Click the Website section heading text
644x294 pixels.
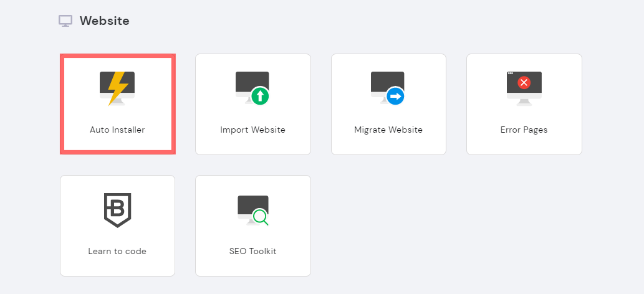click(104, 21)
